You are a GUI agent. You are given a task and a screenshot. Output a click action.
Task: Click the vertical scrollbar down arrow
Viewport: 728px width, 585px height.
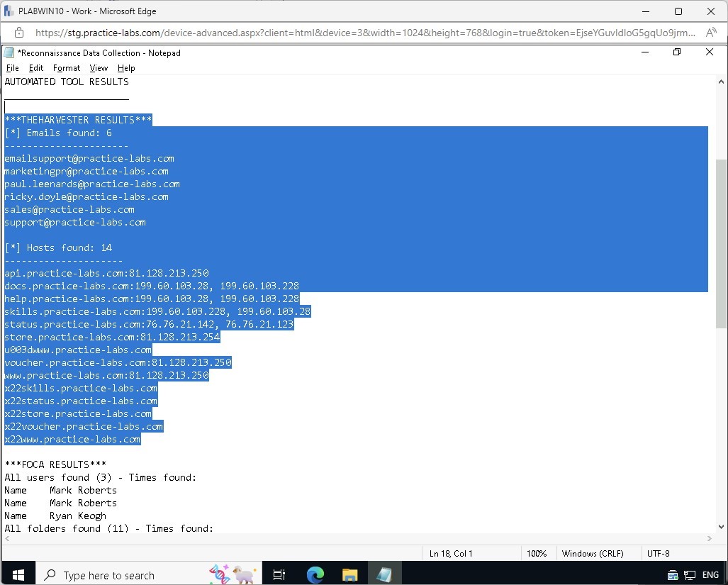(721, 527)
